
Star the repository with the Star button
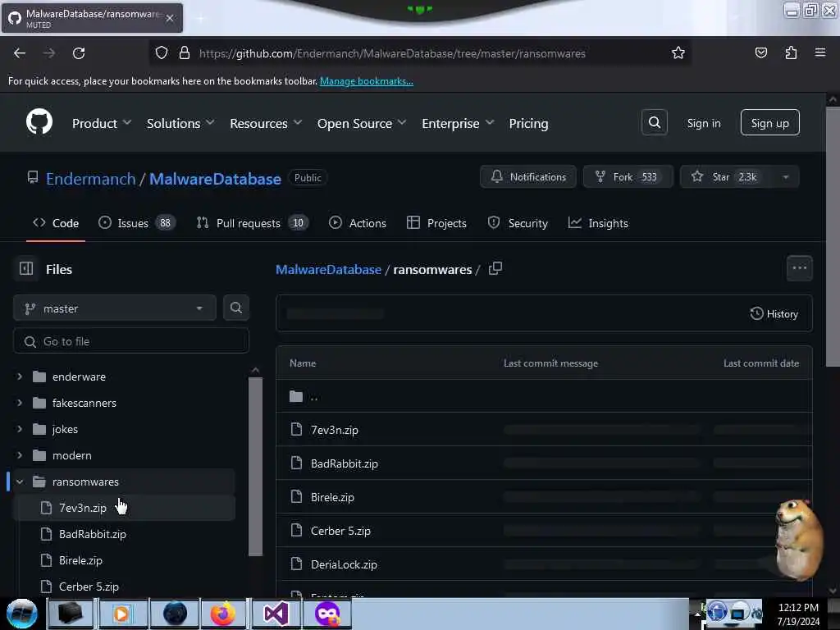click(x=725, y=177)
